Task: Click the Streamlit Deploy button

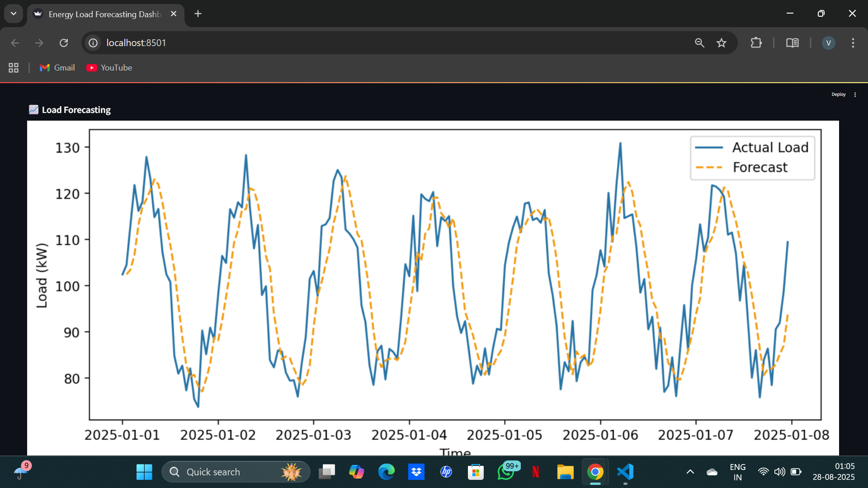Action: pyautogui.click(x=838, y=94)
